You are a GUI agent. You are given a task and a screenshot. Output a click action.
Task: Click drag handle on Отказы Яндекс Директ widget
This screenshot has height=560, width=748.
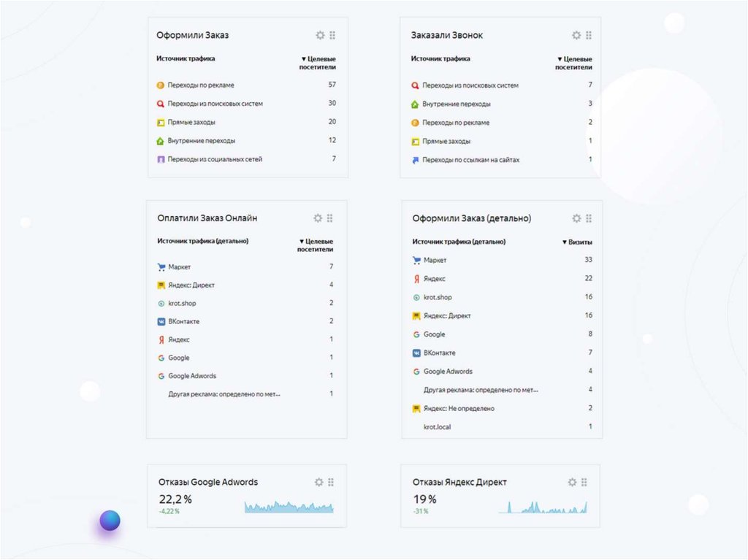pyautogui.click(x=585, y=482)
